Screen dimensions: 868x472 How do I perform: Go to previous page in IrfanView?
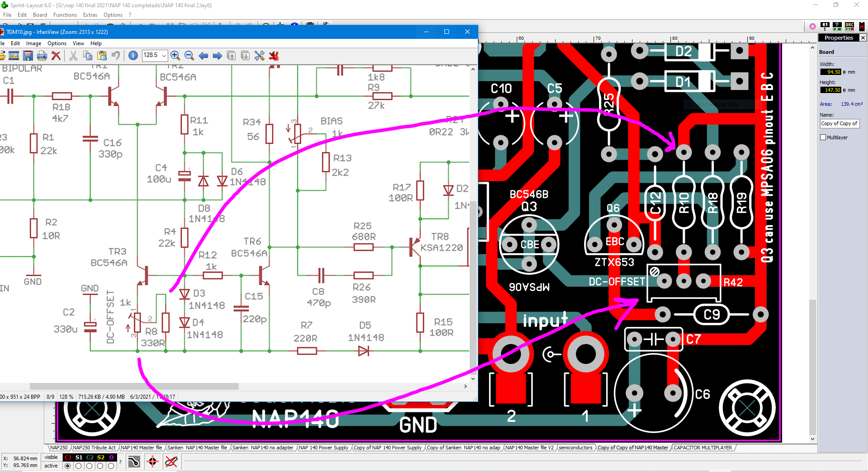231,56
